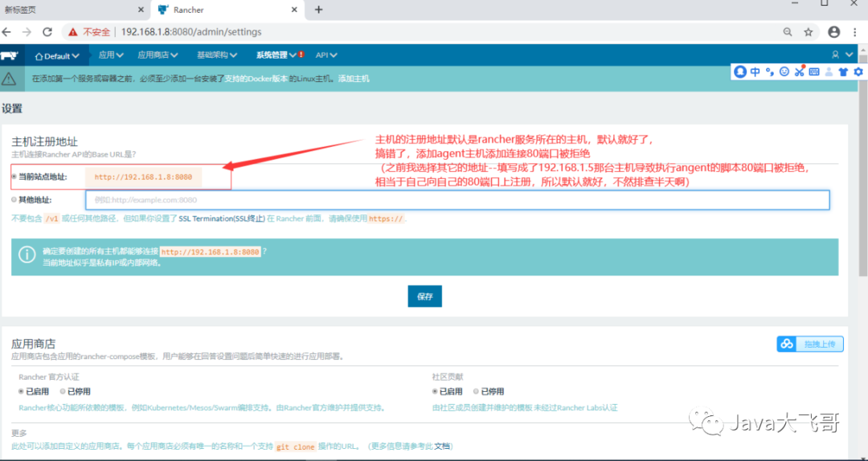The image size is (868, 461).
Task: Click the 拖拽上传 upload button
Action: point(810,344)
